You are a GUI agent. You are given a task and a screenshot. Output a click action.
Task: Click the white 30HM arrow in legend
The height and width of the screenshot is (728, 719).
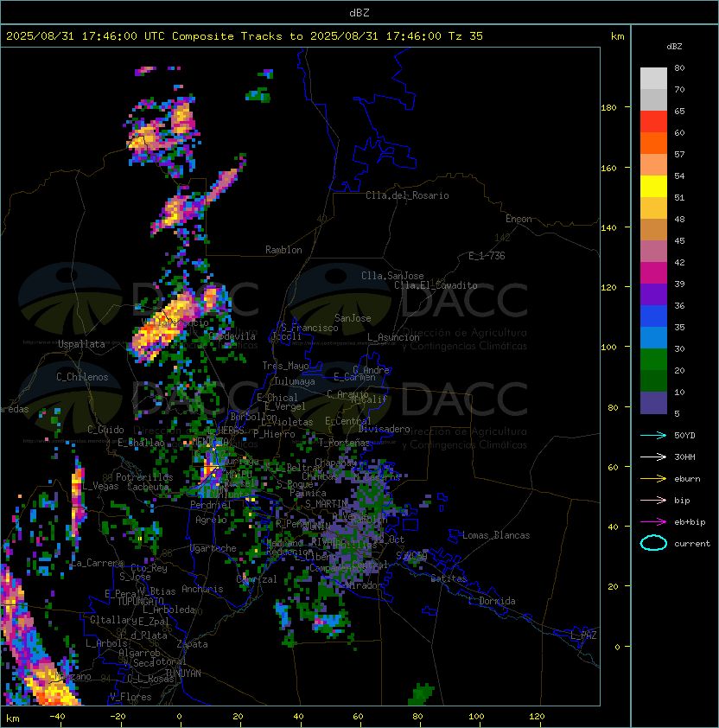coord(653,457)
